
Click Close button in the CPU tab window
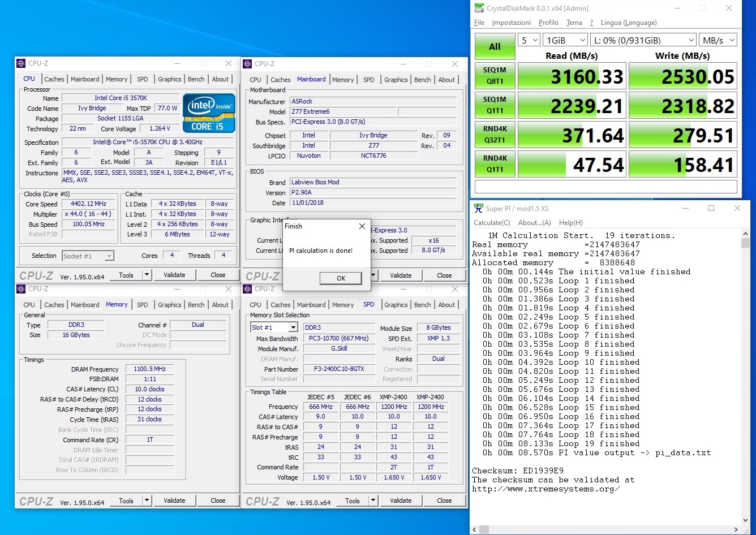click(218, 275)
